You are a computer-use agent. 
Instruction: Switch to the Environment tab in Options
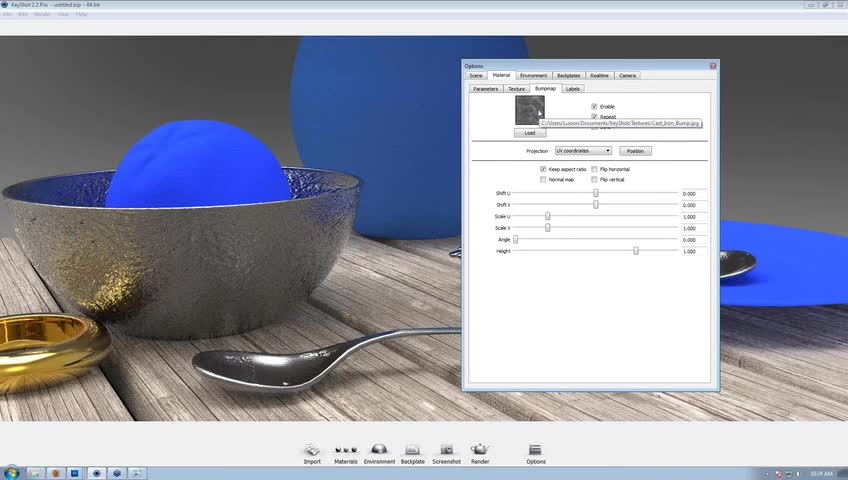[534, 76]
